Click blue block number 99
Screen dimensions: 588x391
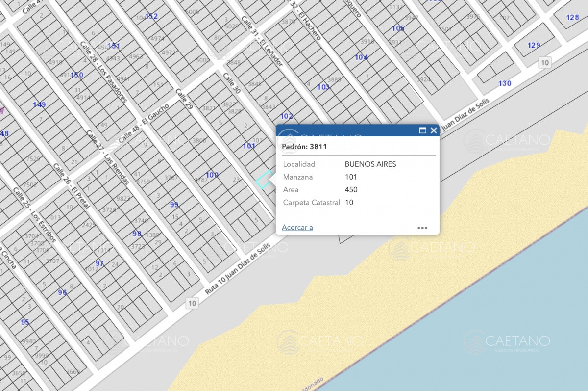click(x=174, y=205)
